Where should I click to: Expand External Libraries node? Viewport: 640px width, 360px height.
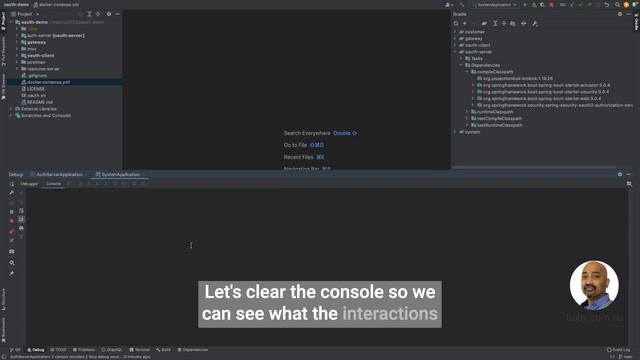(x=11, y=109)
